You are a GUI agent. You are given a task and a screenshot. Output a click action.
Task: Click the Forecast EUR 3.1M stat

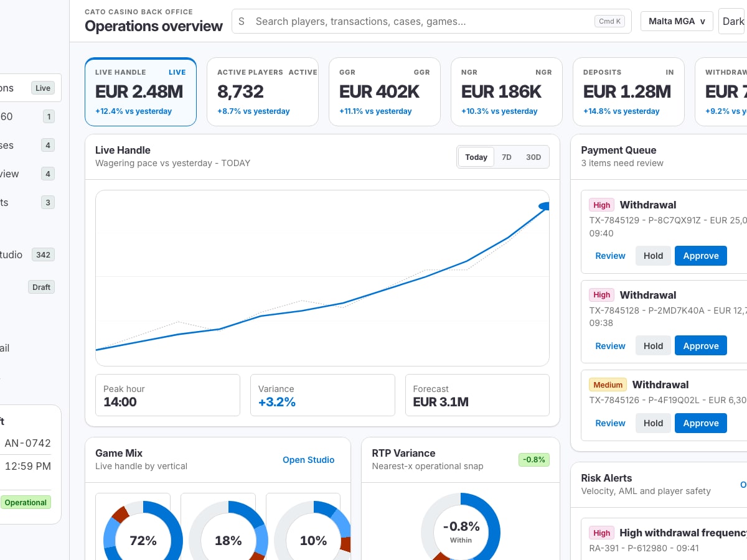pos(477,395)
